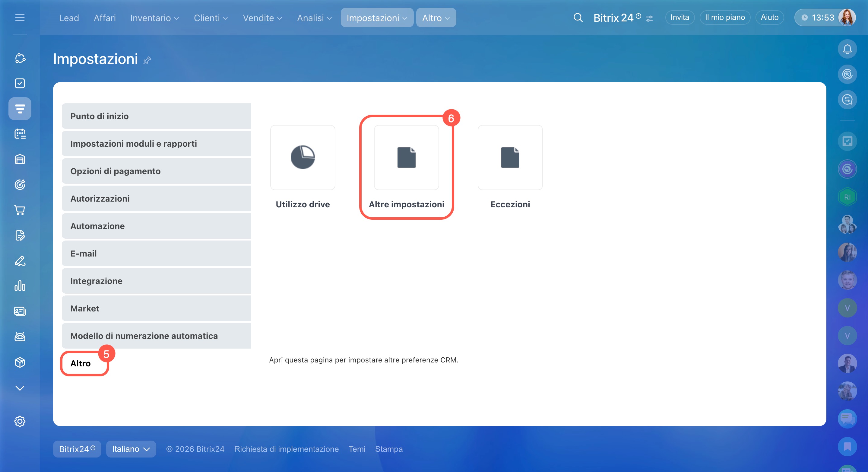Open the Calendar icon in left sidebar
Screen dimensions: 868x472
[x=20, y=134]
